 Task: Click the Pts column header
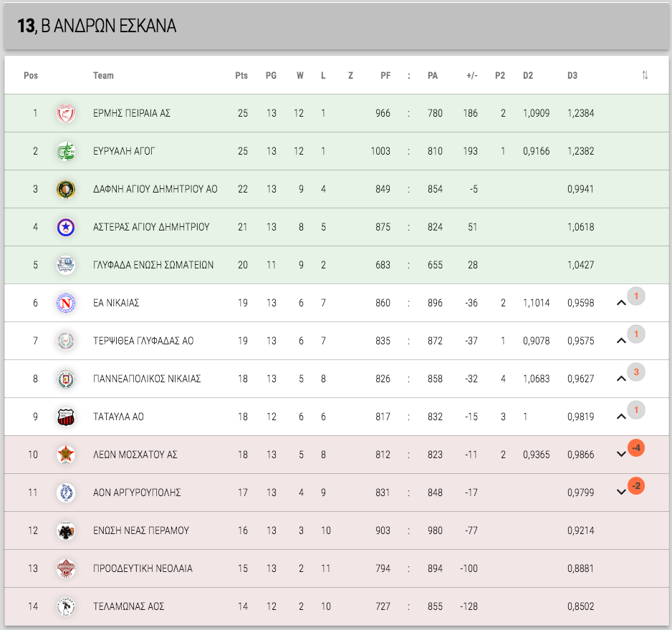coord(241,75)
